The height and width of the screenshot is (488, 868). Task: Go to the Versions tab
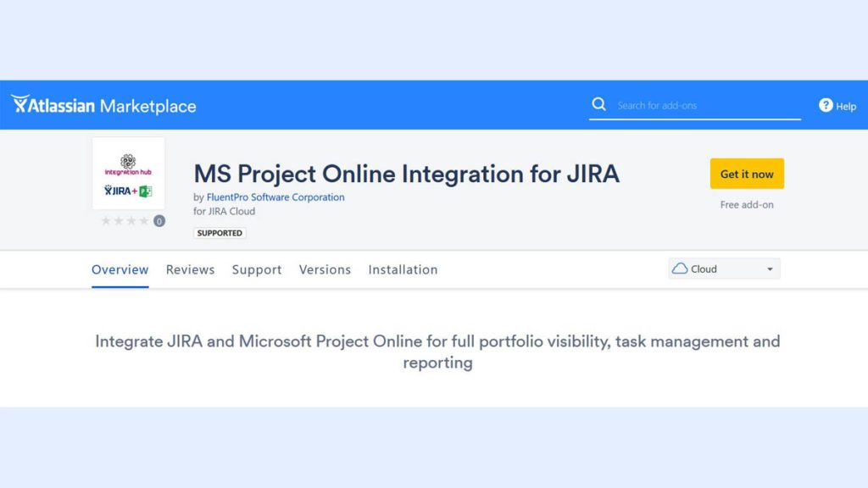(x=325, y=269)
